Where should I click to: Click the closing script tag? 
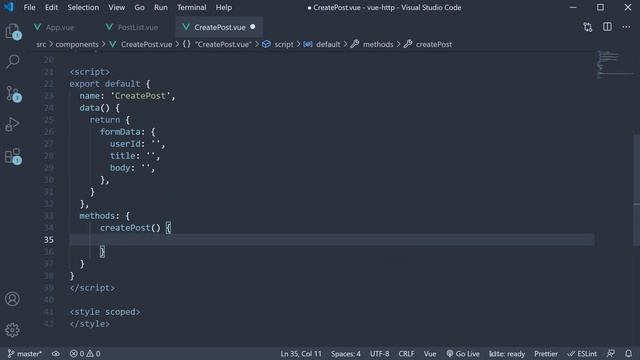tap(92, 288)
